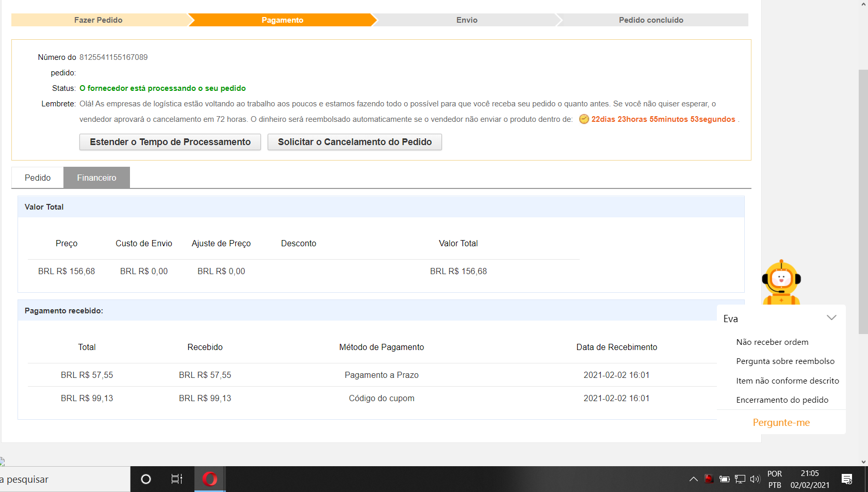Click Total cell BRL R$ 99,13
The width and height of the screenshot is (868, 492).
(87, 398)
